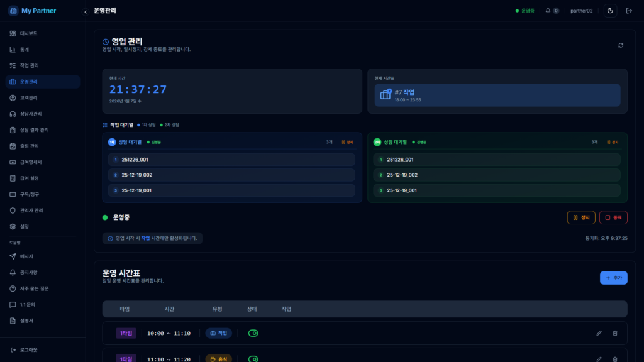Toggle status switch for 10:00 ~ 11:10 row

253,333
